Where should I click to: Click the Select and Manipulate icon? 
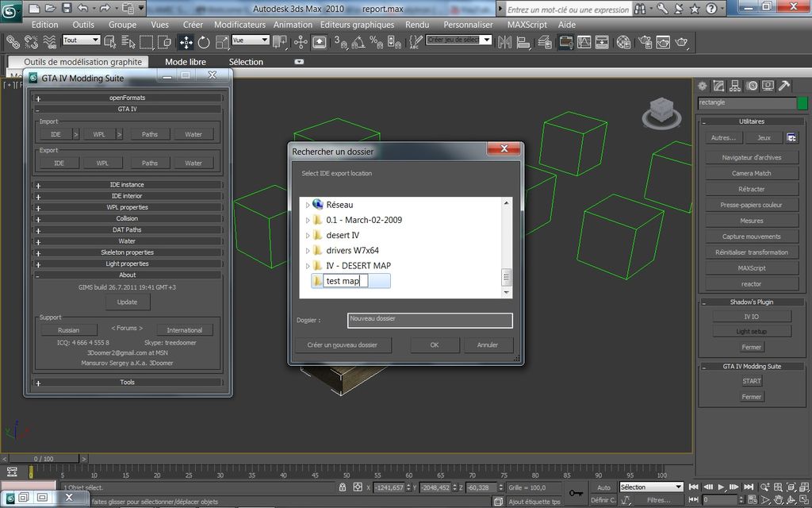tap(301, 42)
